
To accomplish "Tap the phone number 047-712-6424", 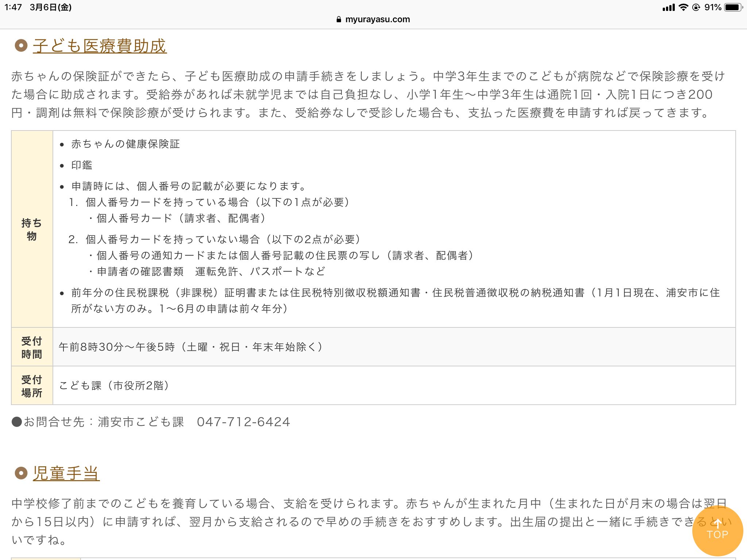I will tap(243, 422).
